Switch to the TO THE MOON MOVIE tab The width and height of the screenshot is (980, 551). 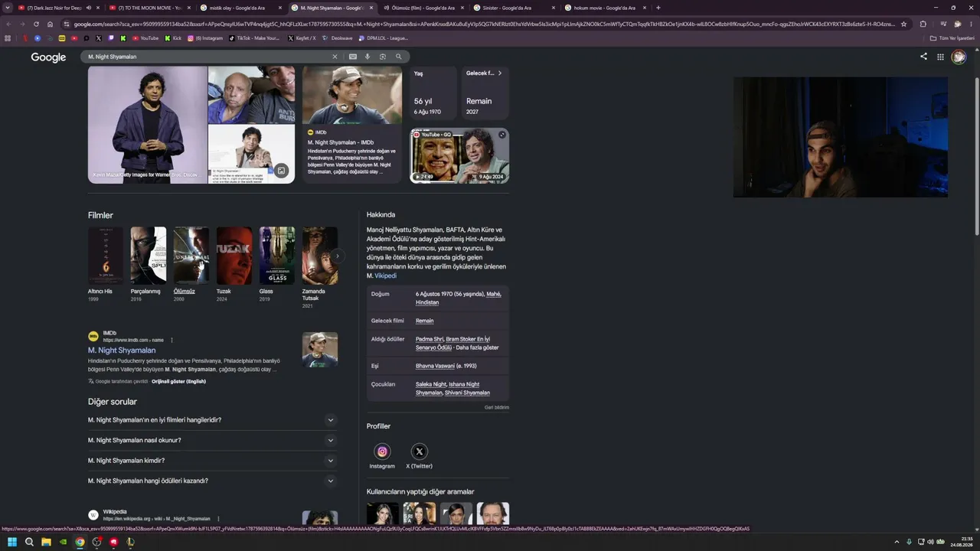tap(149, 8)
